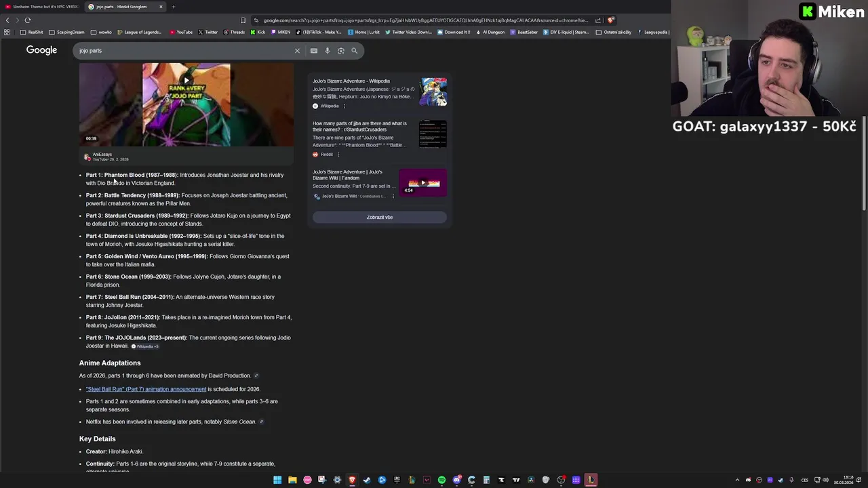
Task: Open the League of Legends taskbar icon
Action: pyautogui.click(x=591, y=480)
